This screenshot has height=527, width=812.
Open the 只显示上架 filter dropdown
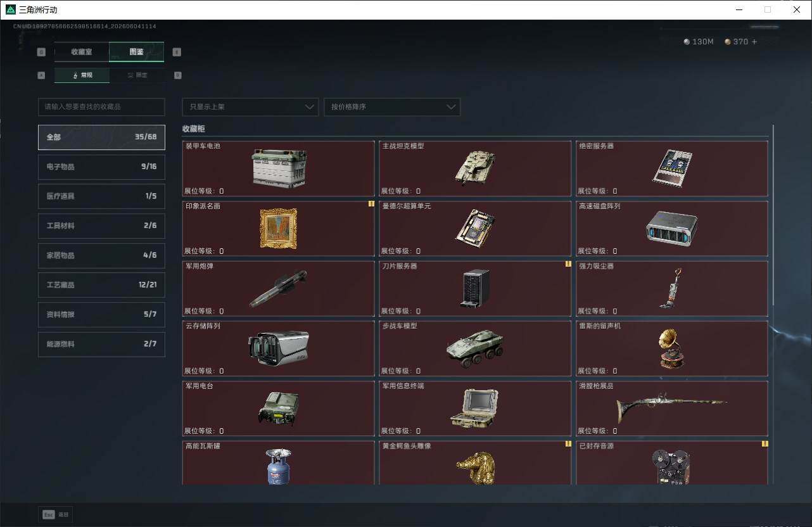coord(250,107)
